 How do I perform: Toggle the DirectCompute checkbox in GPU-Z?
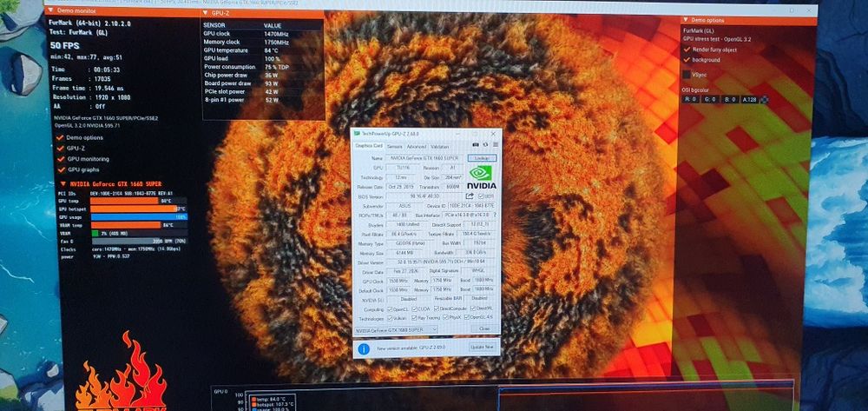[x=437, y=308]
